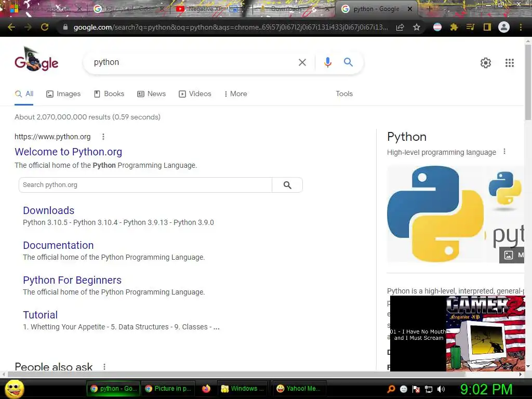The image size is (532, 399).
Task: Open options dots beside python.org URL
Action: click(x=103, y=137)
